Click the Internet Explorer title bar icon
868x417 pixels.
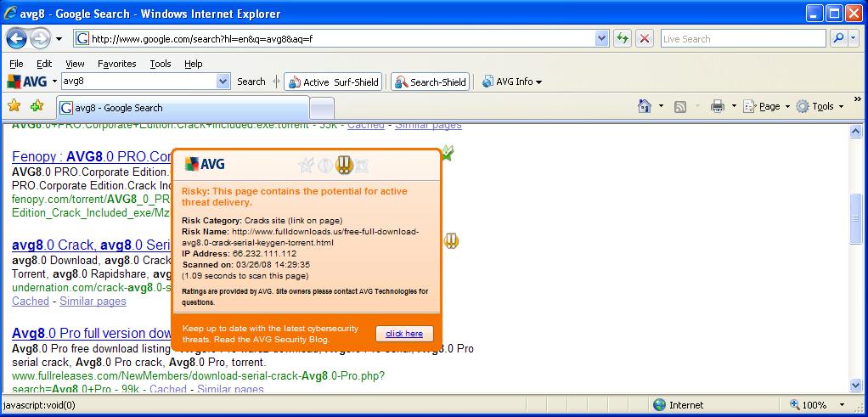coord(10,13)
